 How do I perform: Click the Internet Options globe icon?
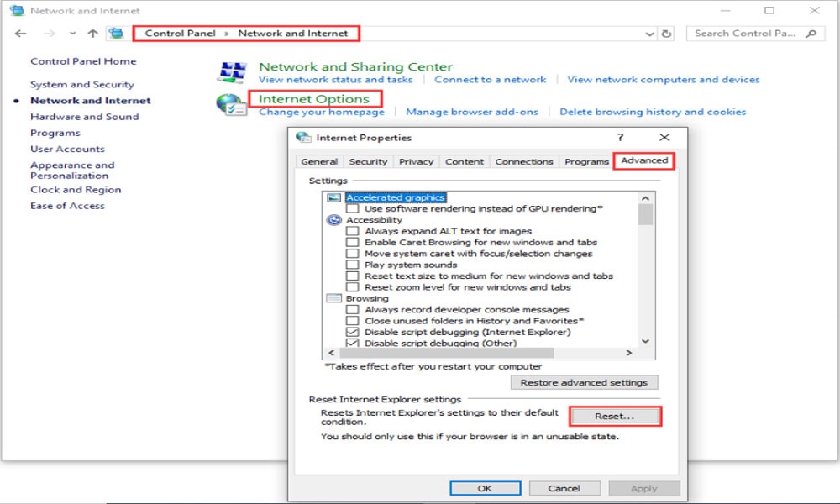tap(231, 104)
